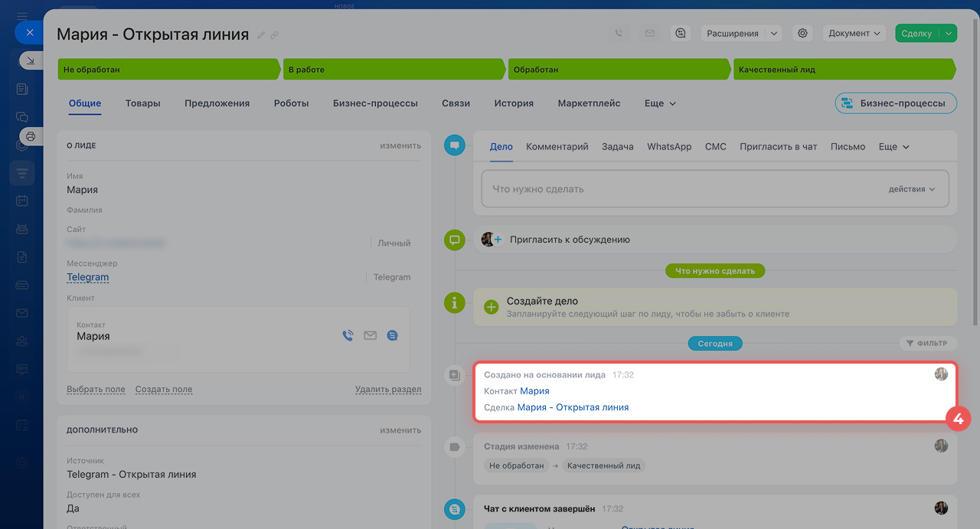
Task: Click the Выбрать поле link
Action: point(96,389)
